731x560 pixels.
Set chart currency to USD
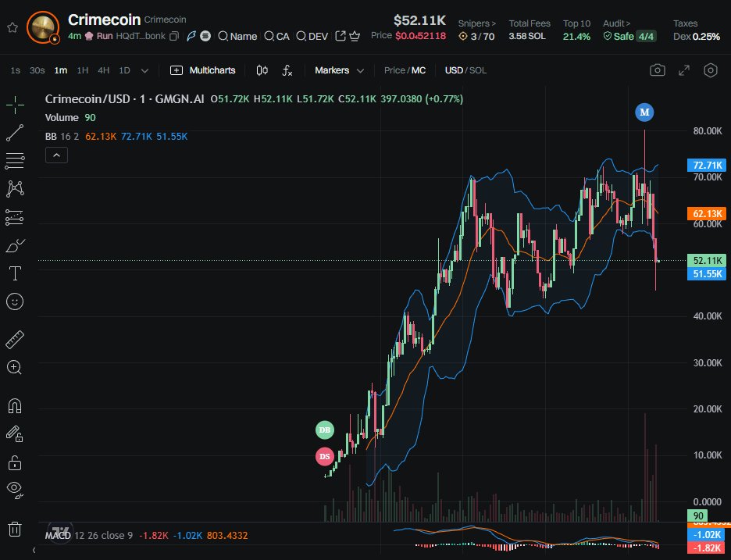454,70
